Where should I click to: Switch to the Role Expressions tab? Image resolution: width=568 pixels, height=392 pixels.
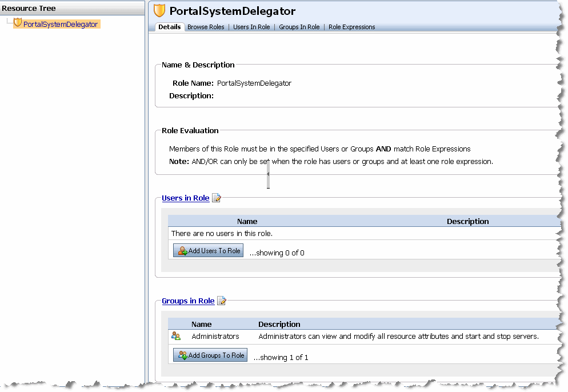pos(351,27)
